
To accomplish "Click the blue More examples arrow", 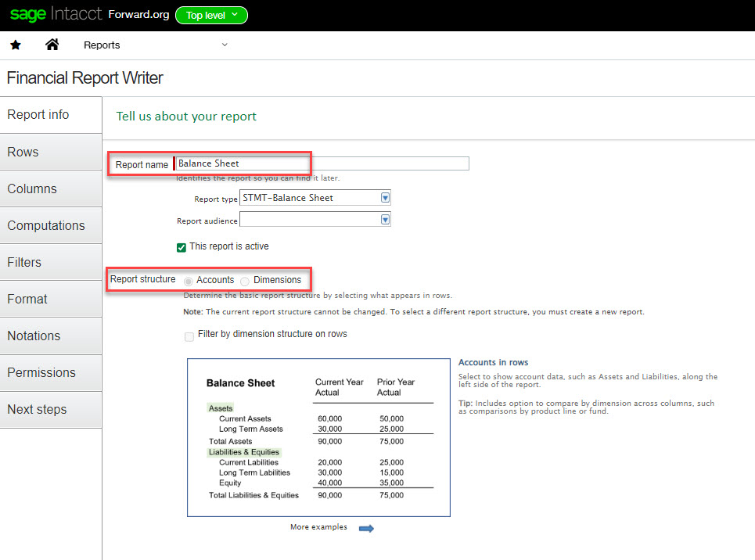I will [366, 529].
